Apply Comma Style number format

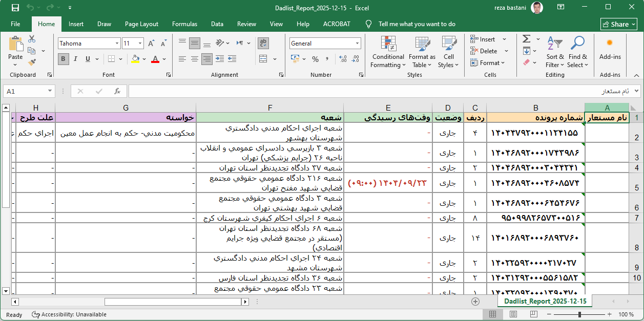coord(327,59)
